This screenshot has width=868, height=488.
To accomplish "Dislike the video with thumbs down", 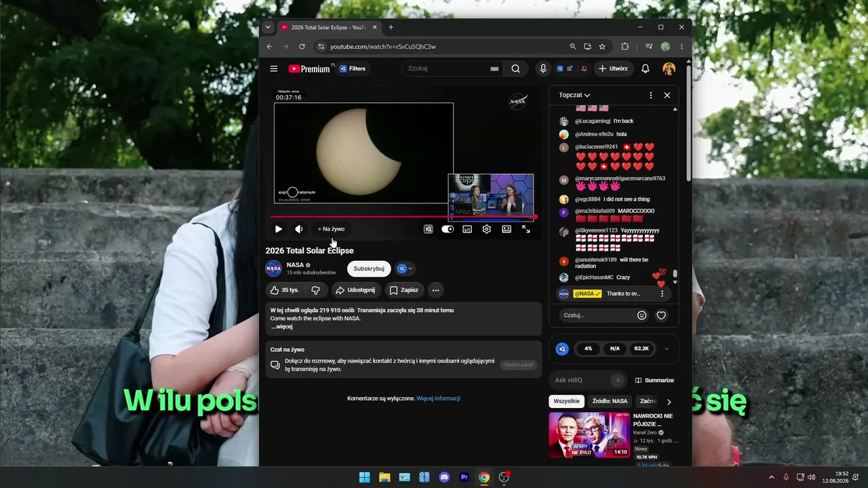I will pos(315,290).
